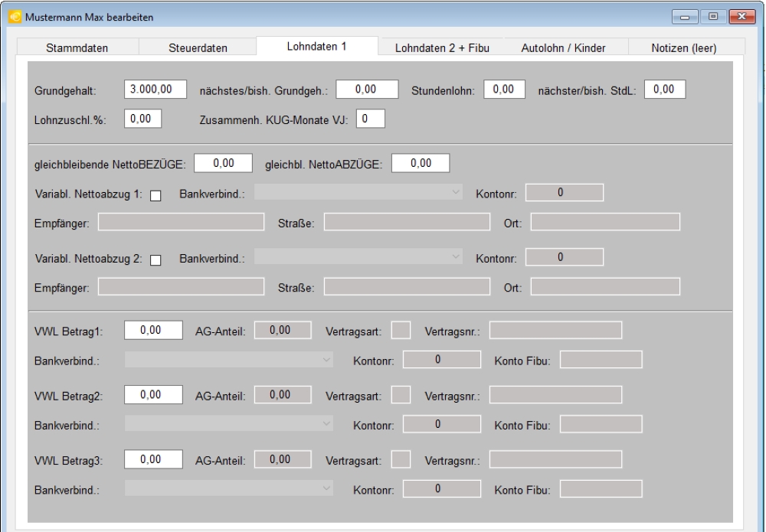
Task: Click Vertragsnr. field for VWL Betrag2
Action: tap(556, 394)
